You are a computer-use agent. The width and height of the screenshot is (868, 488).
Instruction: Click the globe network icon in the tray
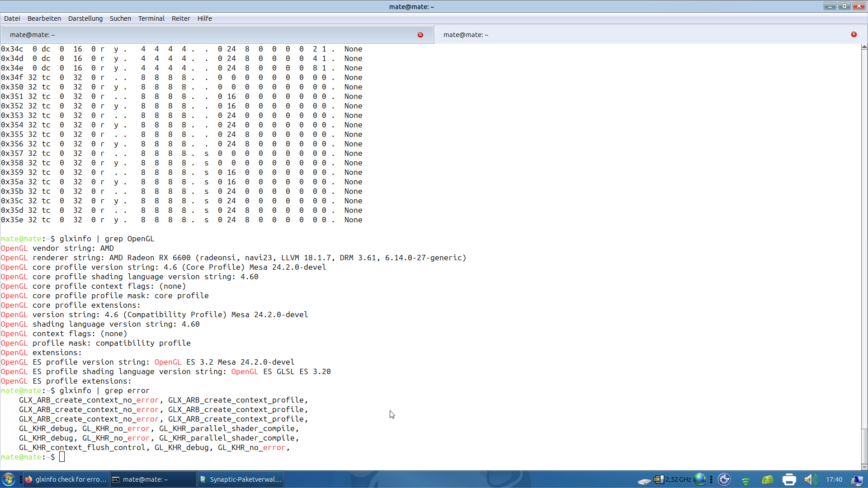(x=699, y=479)
